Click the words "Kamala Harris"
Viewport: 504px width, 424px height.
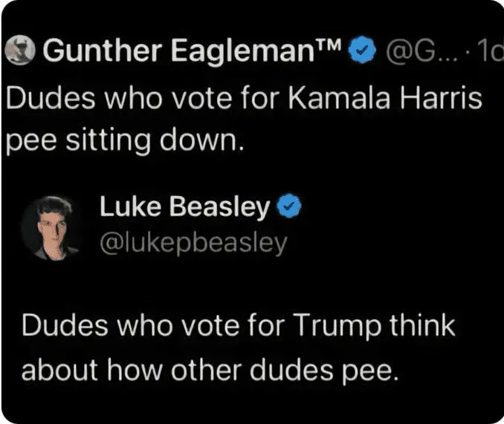pos(392,98)
